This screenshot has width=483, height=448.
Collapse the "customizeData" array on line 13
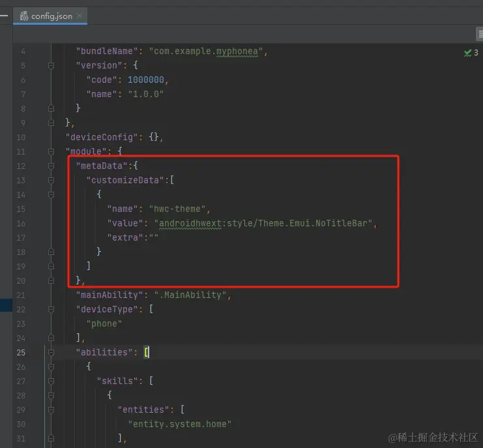pos(51,180)
